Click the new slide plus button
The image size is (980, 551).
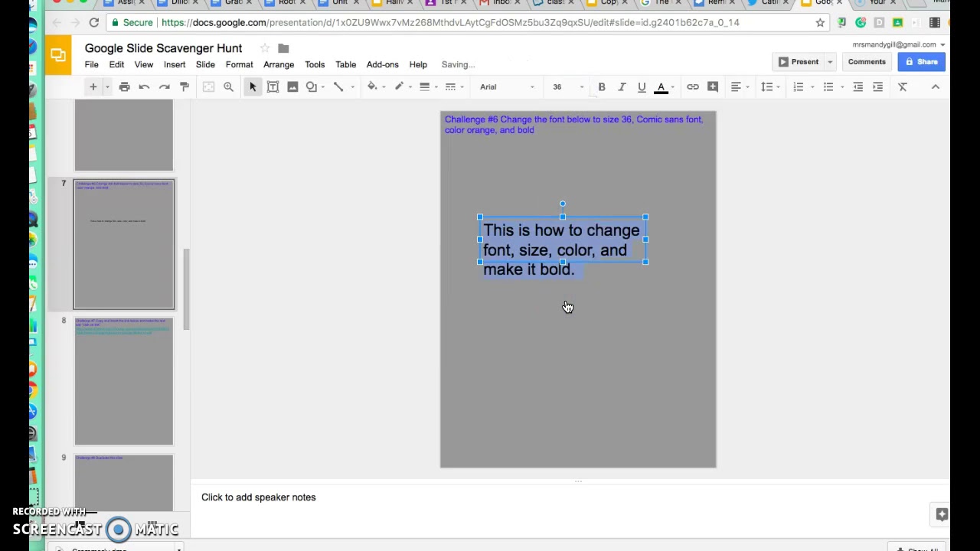tap(93, 86)
